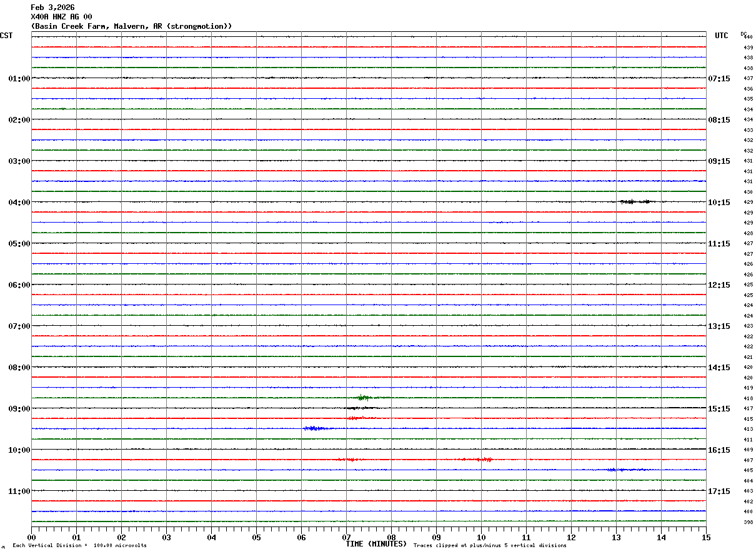This screenshot has width=756, height=554.
Task: Click the 16:15 UTC time label
Action: (719, 450)
